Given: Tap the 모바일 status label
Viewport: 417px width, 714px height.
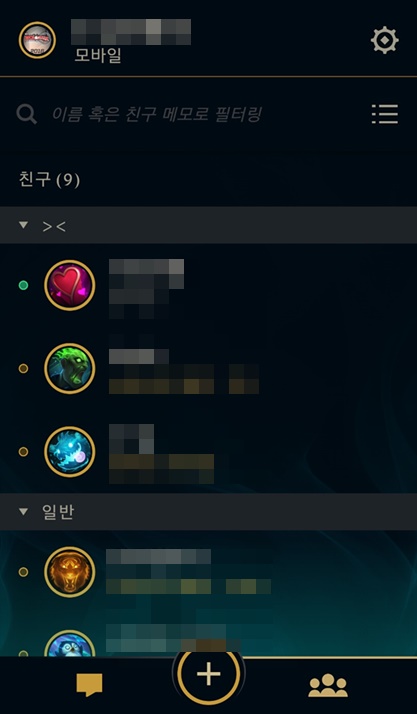Looking at the screenshot, I should [x=98, y=55].
